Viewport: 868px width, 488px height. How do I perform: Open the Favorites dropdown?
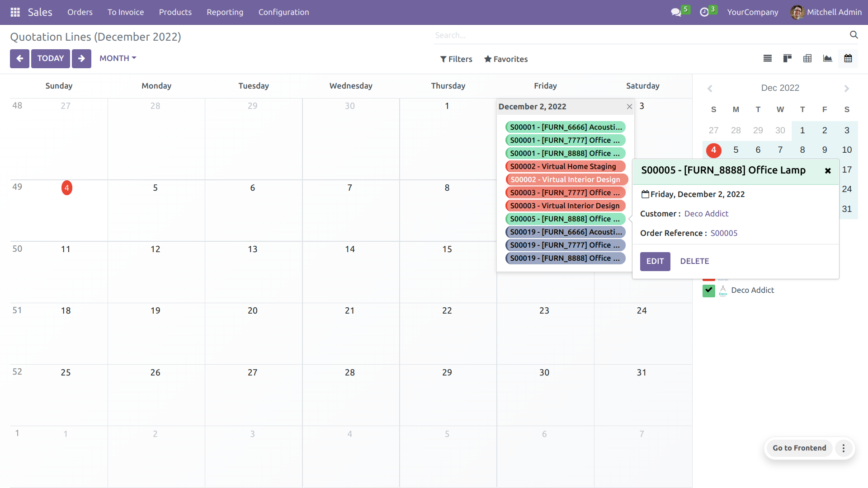[505, 59]
